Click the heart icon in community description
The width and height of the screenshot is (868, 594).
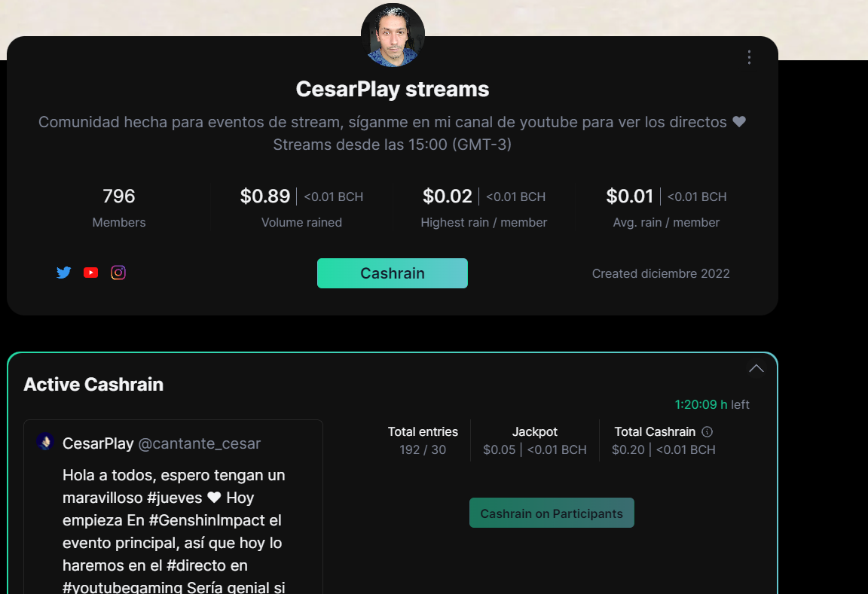739,122
